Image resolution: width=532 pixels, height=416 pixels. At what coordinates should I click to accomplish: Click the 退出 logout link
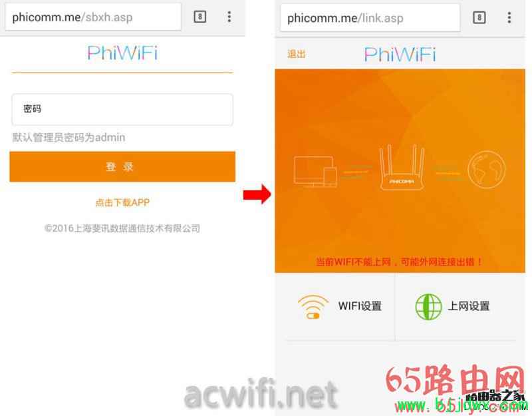tap(297, 54)
